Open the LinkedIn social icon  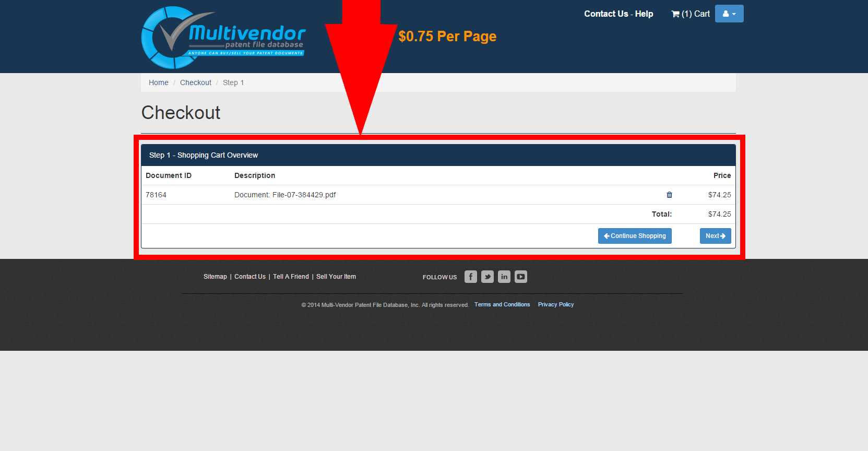(x=504, y=277)
